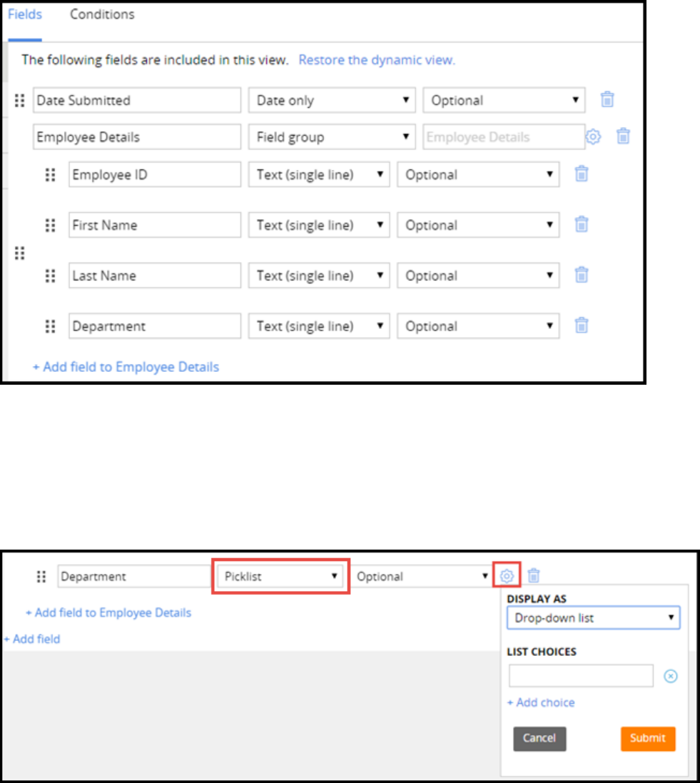Click the Add choice link
700x783 pixels.
coord(541,702)
